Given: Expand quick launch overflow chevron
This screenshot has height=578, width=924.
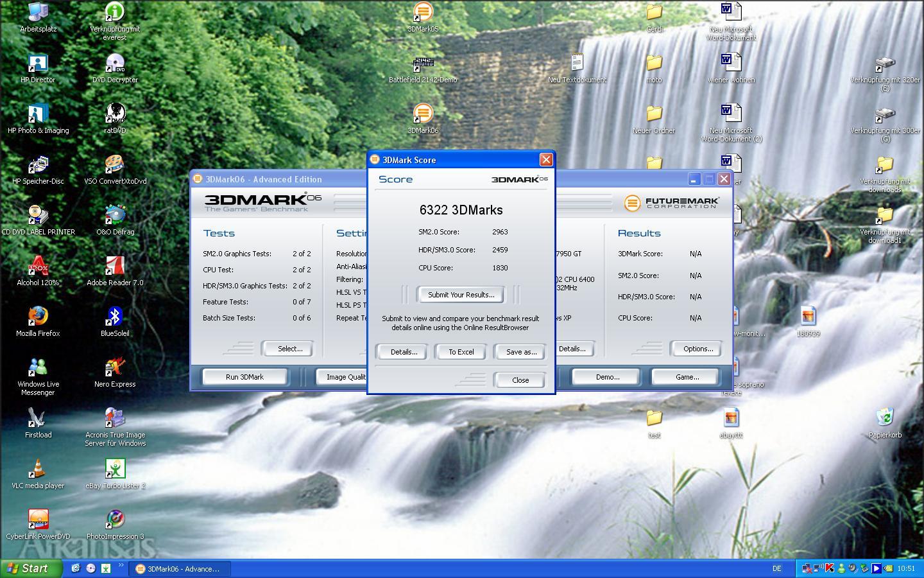Looking at the screenshot, I should pyautogui.click(x=121, y=565).
